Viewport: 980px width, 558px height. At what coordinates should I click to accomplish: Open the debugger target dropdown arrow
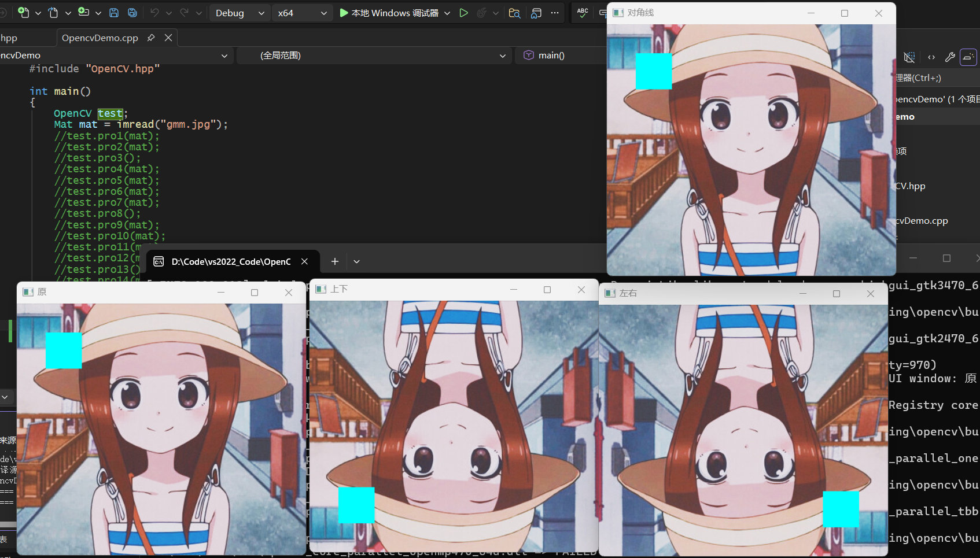pyautogui.click(x=447, y=13)
